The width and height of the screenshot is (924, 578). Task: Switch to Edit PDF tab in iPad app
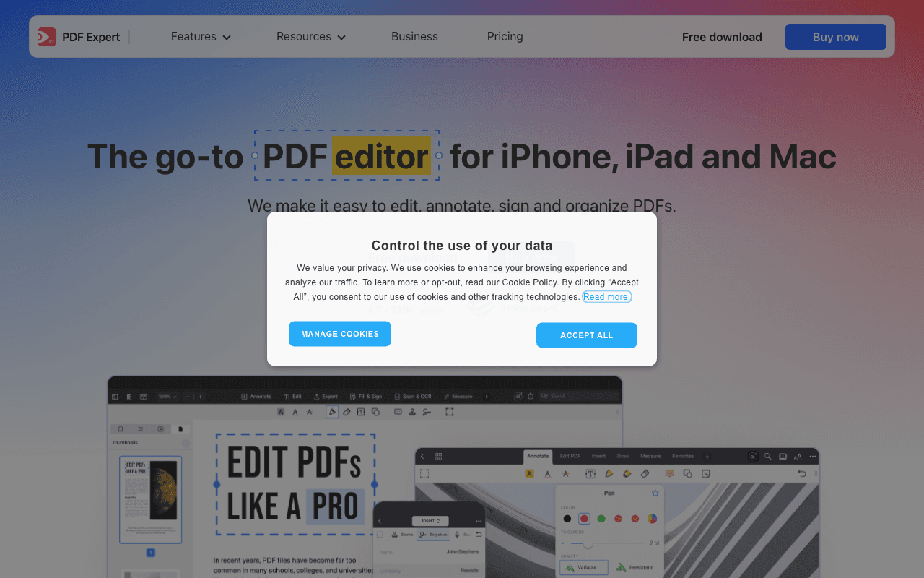click(570, 457)
